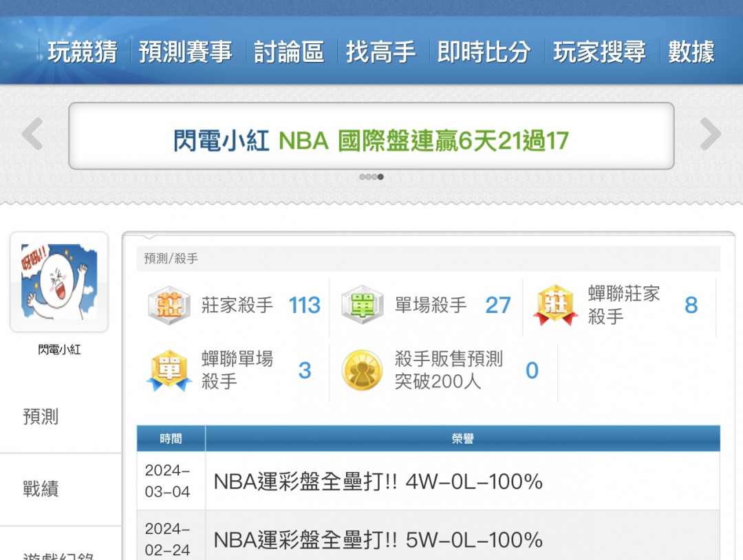Select the 預測 sidebar tab

pos(41,416)
